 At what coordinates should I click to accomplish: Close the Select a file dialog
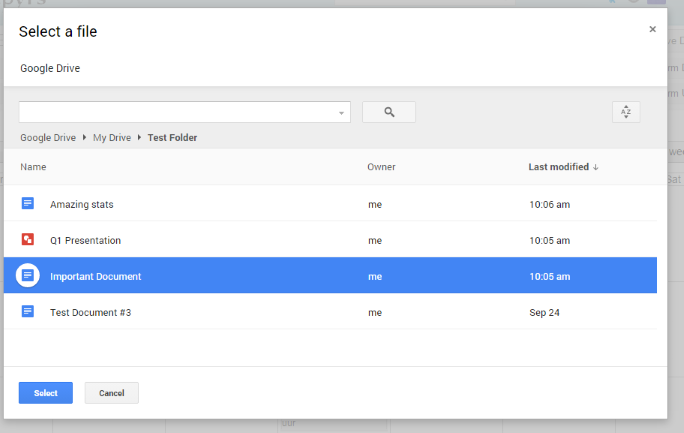point(652,29)
